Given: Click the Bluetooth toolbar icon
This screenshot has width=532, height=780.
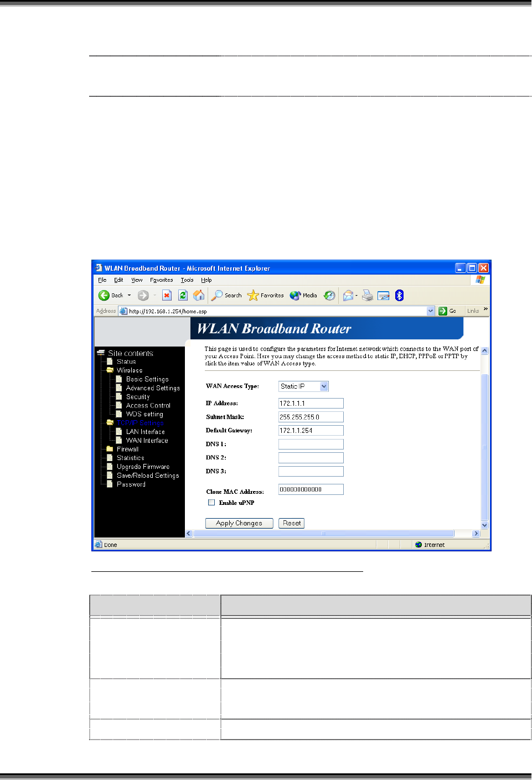Looking at the screenshot, I should point(400,296).
